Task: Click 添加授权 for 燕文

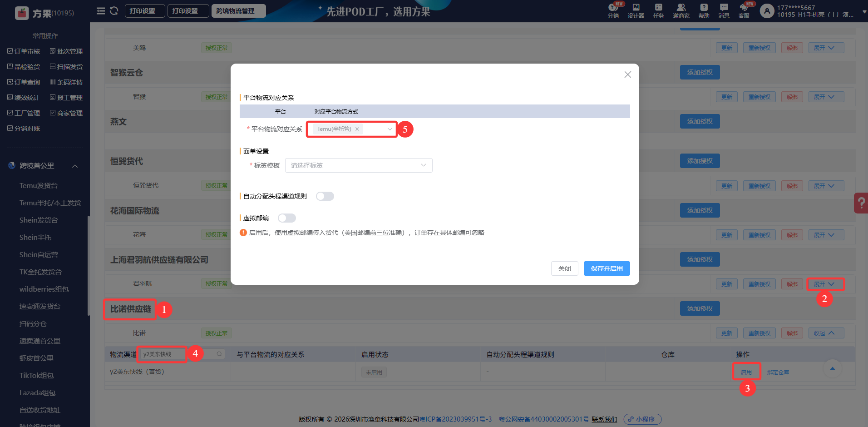Action: [700, 121]
